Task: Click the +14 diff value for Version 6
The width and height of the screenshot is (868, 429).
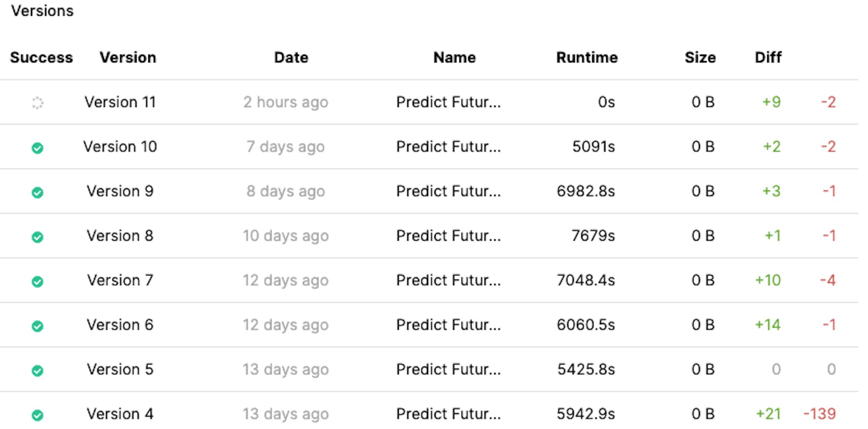Action: point(768,325)
